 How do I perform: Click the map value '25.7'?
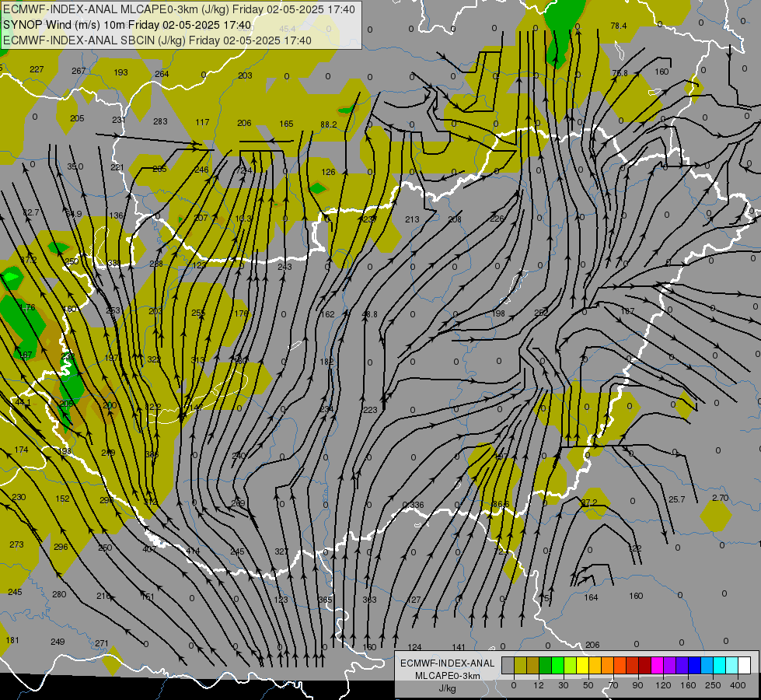pos(676,499)
